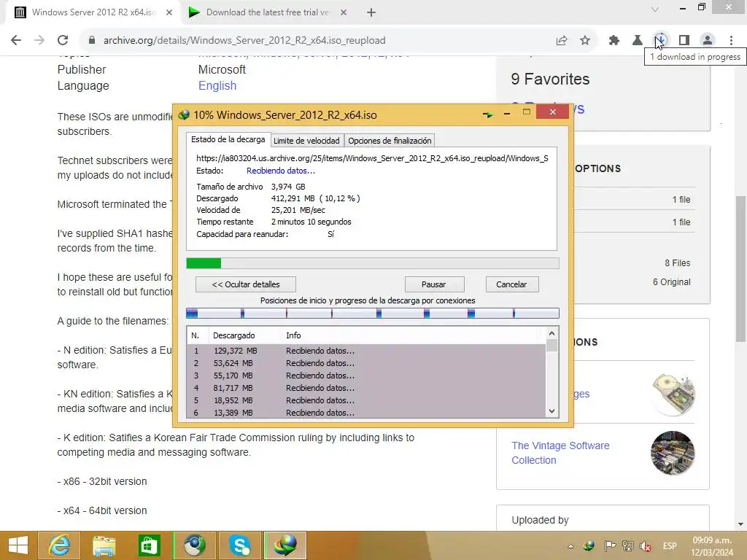Viewport: 747px width, 560px height.
Task: Click the browser forward arrow
Action: point(39,41)
